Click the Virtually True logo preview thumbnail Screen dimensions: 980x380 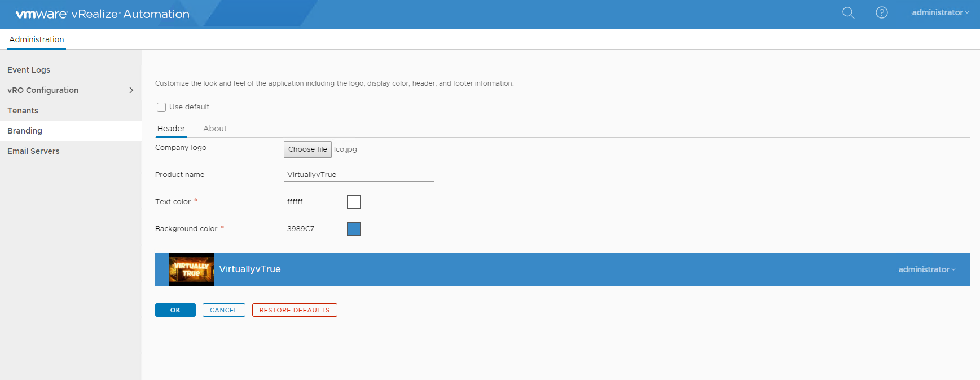pyautogui.click(x=191, y=269)
